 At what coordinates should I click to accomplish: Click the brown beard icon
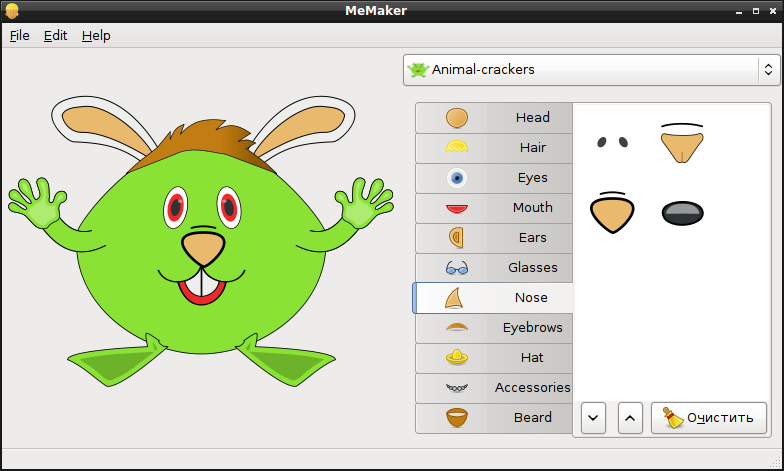click(456, 418)
